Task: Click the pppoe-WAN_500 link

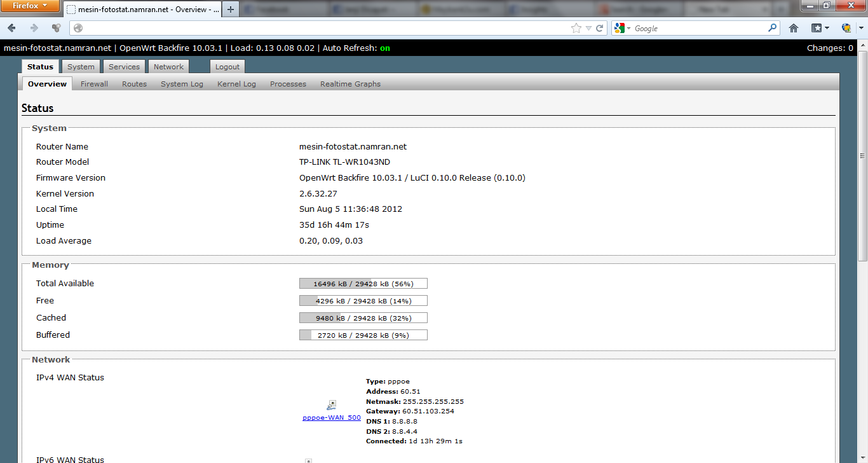Action: tap(332, 418)
